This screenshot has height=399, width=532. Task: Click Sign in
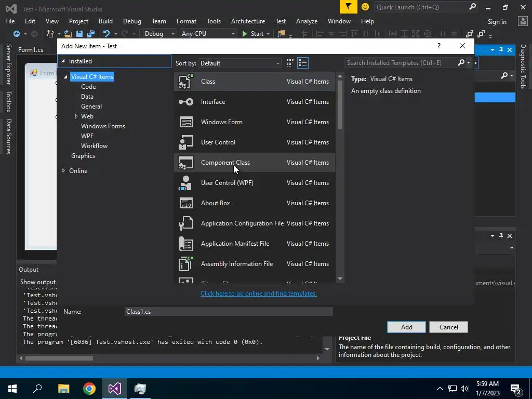(497, 22)
